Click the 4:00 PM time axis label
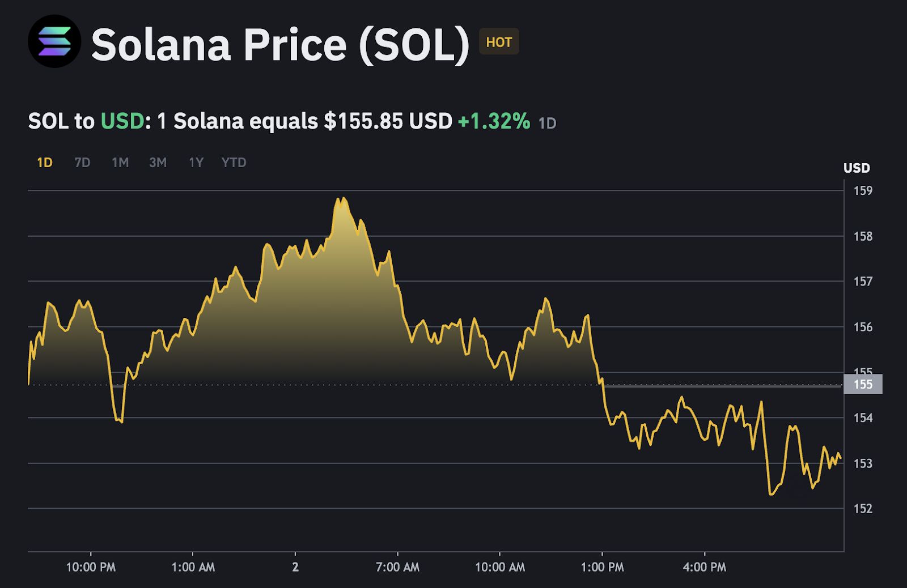Viewport: 907px width, 588px height. (704, 567)
